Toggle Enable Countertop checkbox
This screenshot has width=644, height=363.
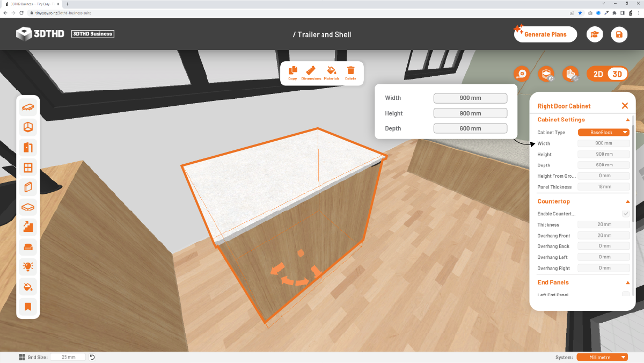coord(626,214)
